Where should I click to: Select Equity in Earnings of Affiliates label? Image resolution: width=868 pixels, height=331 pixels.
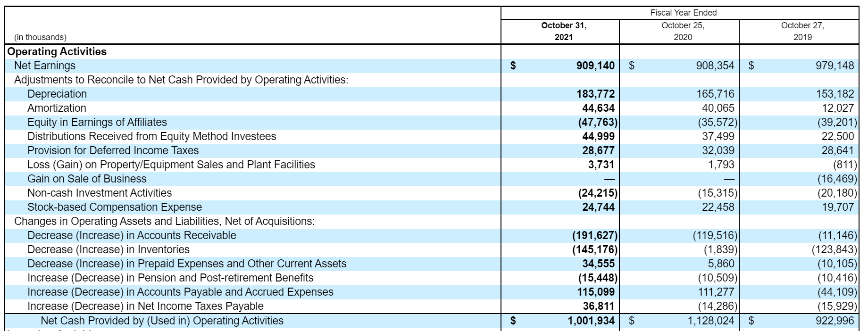click(x=97, y=122)
